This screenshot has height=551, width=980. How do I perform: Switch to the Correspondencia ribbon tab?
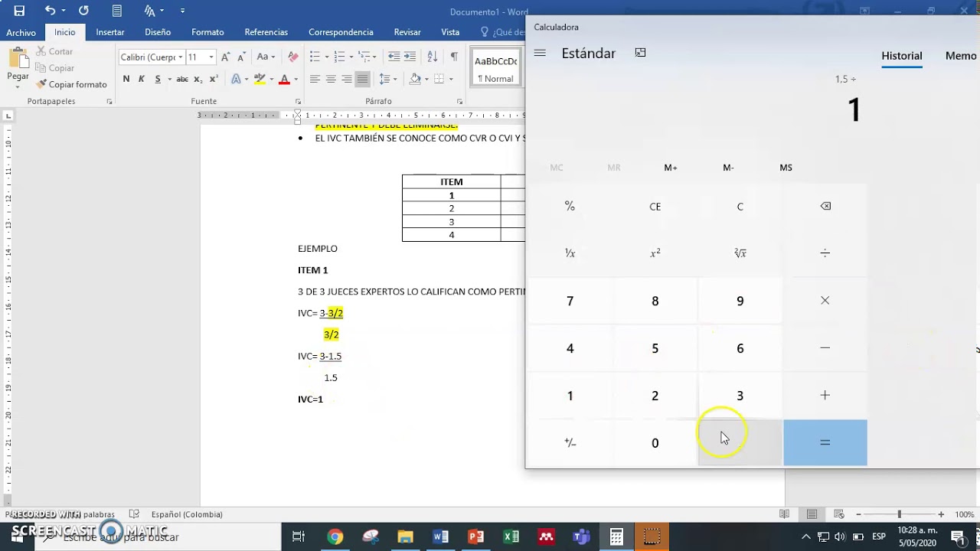click(x=341, y=32)
